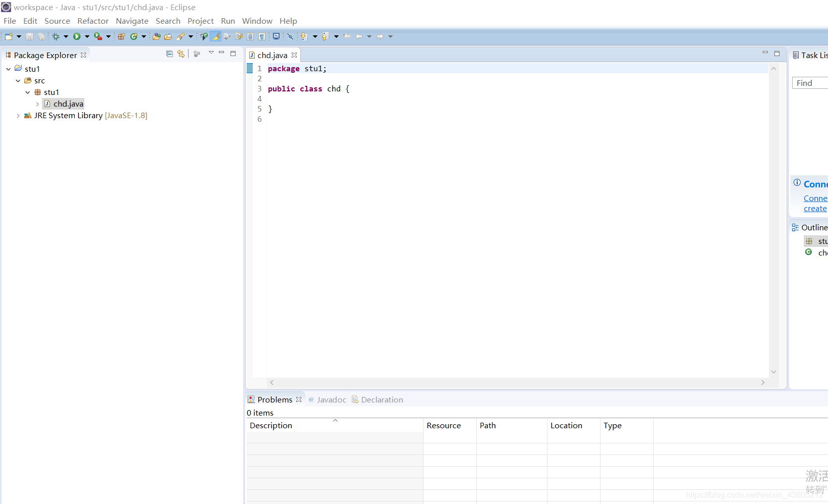The image size is (828, 504).
Task: Close the Problems view tab
Action: pyautogui.click(x=299, y=399)
